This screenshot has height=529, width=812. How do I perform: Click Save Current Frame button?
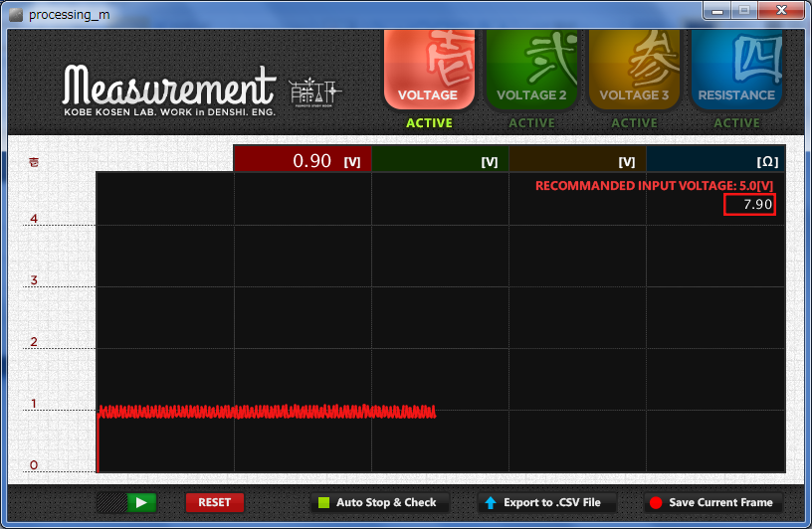click(x=712, y=502)
